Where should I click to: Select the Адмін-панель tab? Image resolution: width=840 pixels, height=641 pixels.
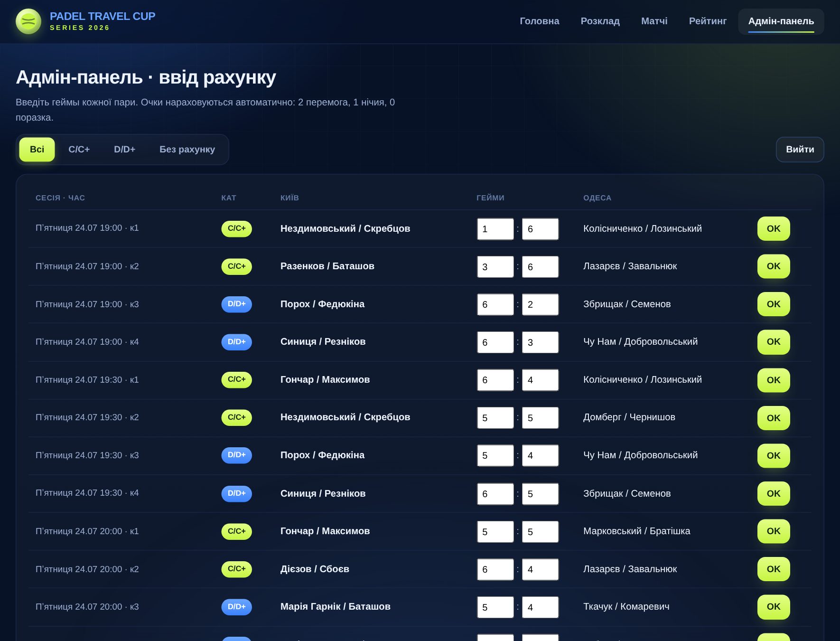781,21
